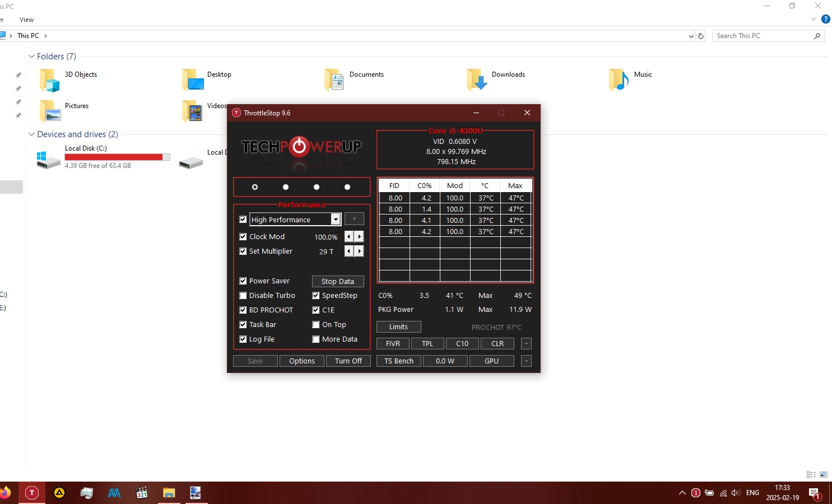Uncheck the Clock Mod checkbox
Viewport: 832px width, 504px height.
click(243, 237)
